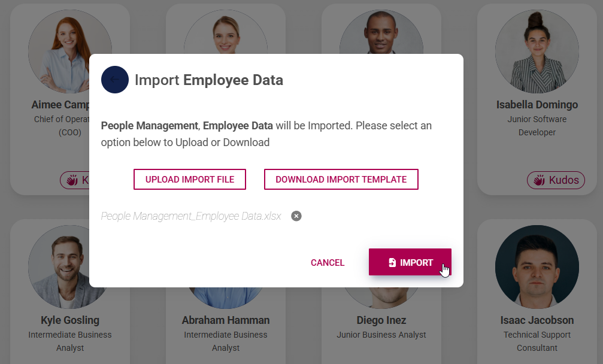Click the name Isaac Jacobson

tap(537, 320)
